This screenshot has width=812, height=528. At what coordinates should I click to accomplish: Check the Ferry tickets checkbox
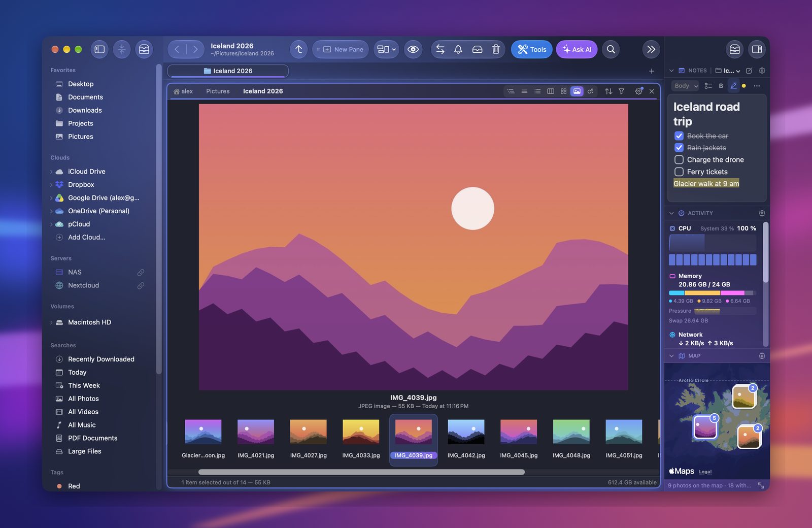(679, 172)
